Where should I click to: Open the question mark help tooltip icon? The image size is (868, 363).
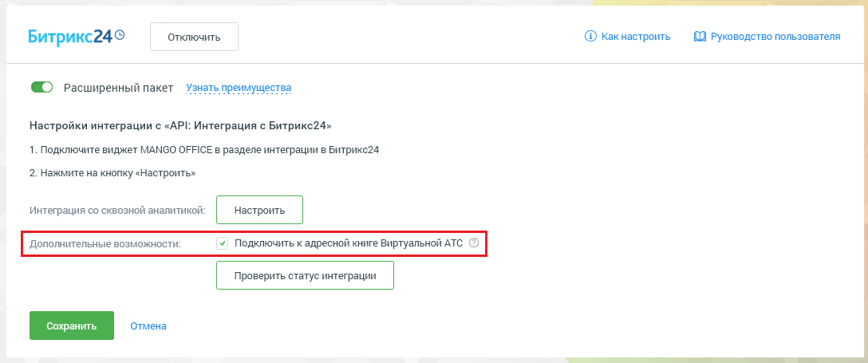tap(473, 243)
